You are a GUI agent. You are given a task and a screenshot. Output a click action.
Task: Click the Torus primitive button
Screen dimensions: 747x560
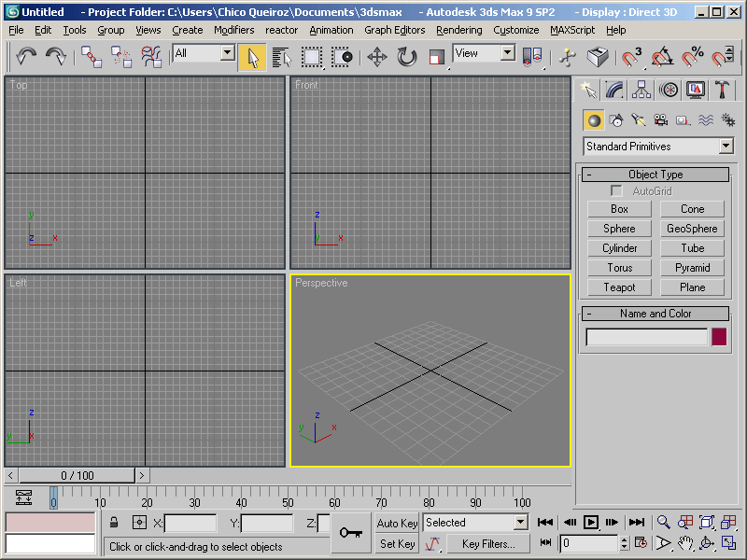(x=619, y=268)
